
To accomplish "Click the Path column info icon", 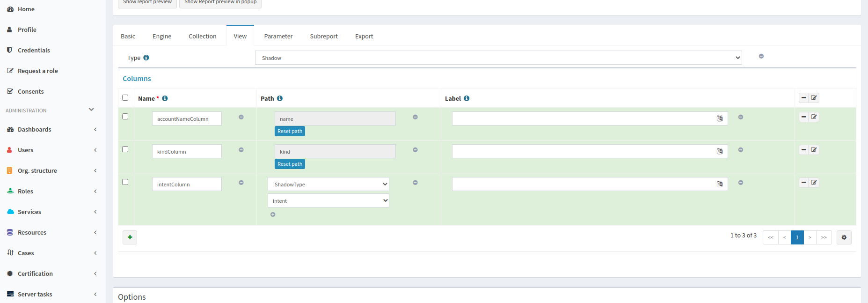I will [x=280, y=98].
